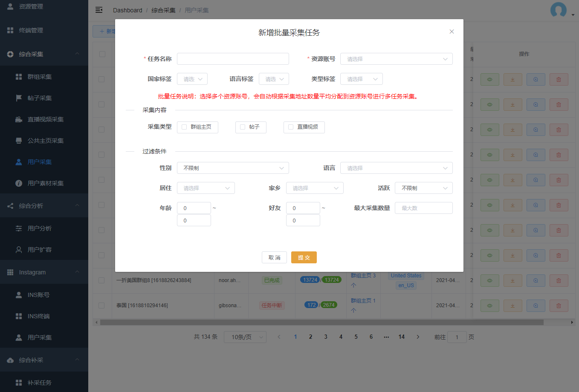Open 终端管理 in the sidebar
Viewport: 579px width, 392px height.
point(44,30)
